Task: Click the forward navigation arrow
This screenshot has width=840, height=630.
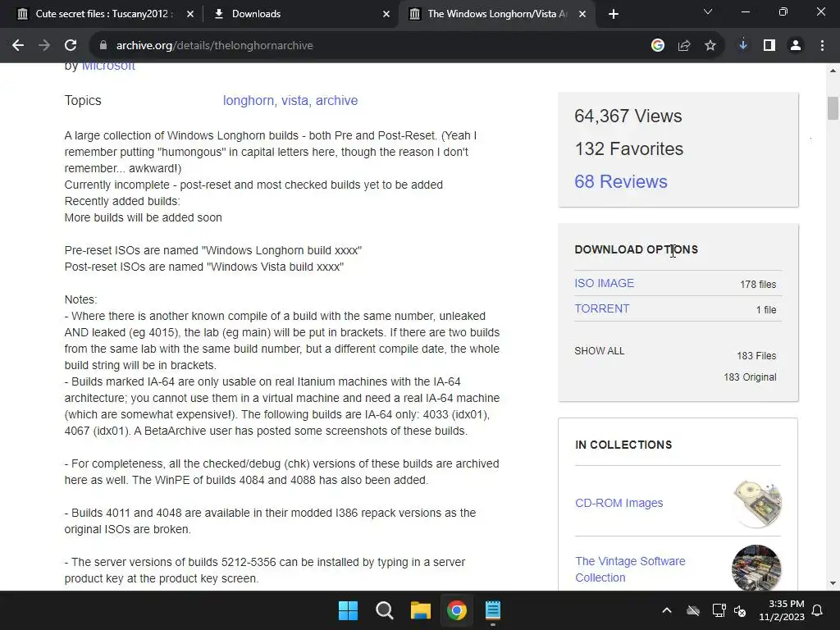Action: (x=44, y=46)
